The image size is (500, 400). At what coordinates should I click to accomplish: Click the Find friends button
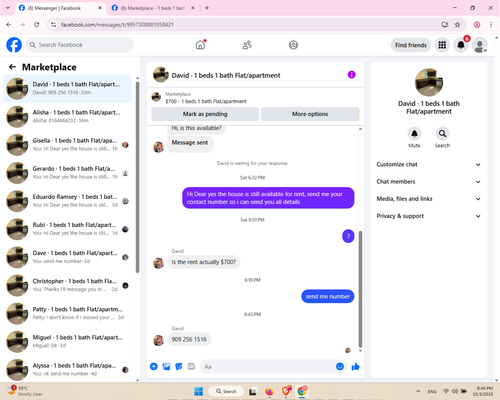tap(411, 45)
